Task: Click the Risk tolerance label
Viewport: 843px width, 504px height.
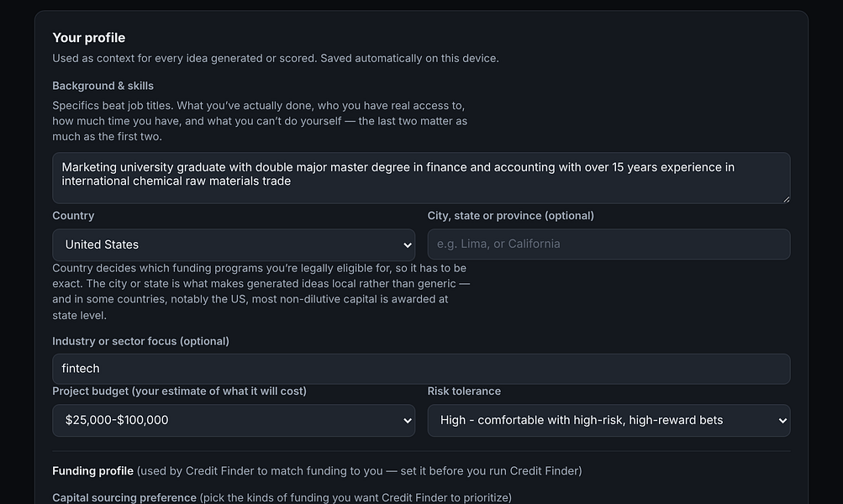Action: tap(464, 391)
